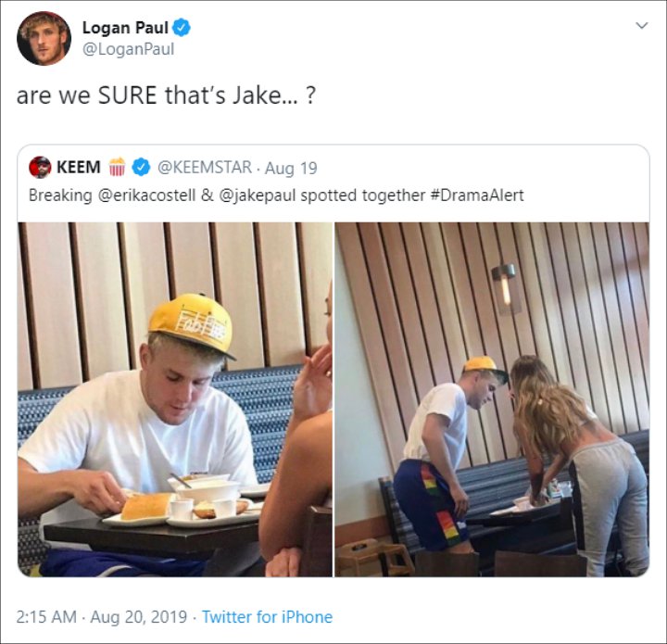
Task: Click the Logan Paul display name
Action: (125, 28)
